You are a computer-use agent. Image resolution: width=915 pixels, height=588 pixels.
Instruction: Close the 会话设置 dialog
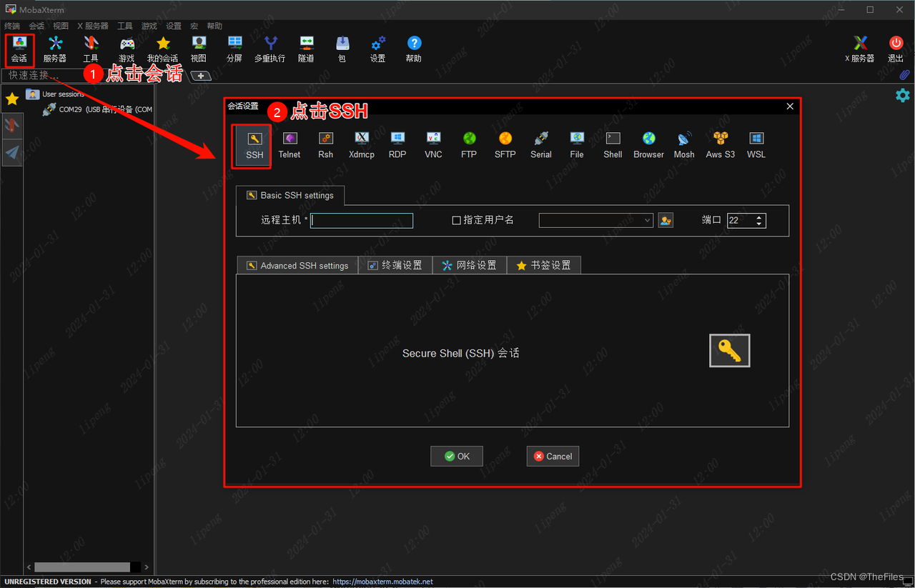790,106
